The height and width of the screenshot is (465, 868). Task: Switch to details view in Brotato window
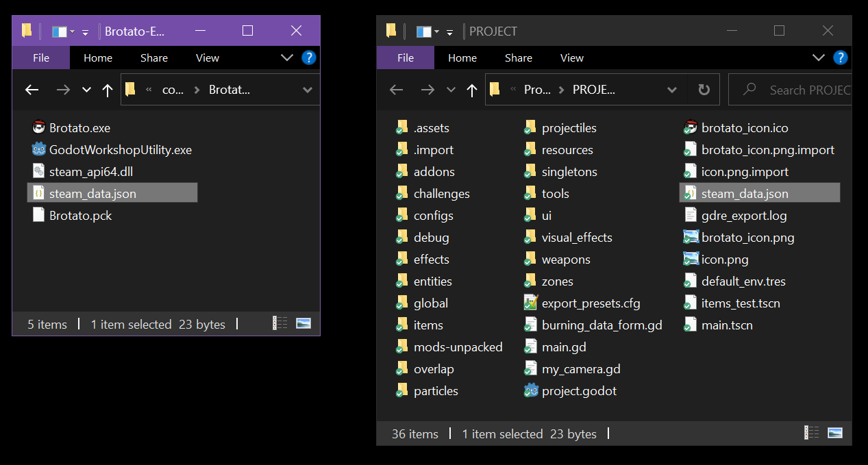point(280,323)
